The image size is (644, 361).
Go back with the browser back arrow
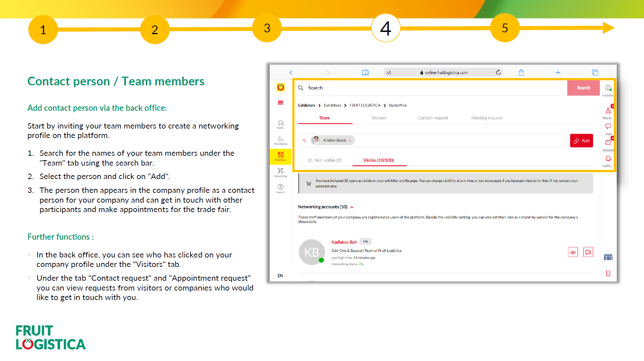291,72
